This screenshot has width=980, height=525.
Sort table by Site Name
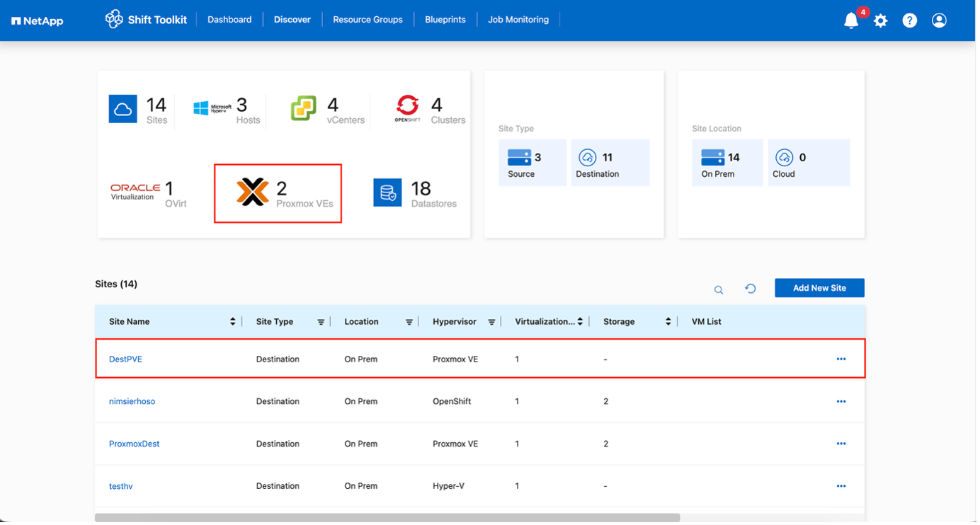[232, 322]
